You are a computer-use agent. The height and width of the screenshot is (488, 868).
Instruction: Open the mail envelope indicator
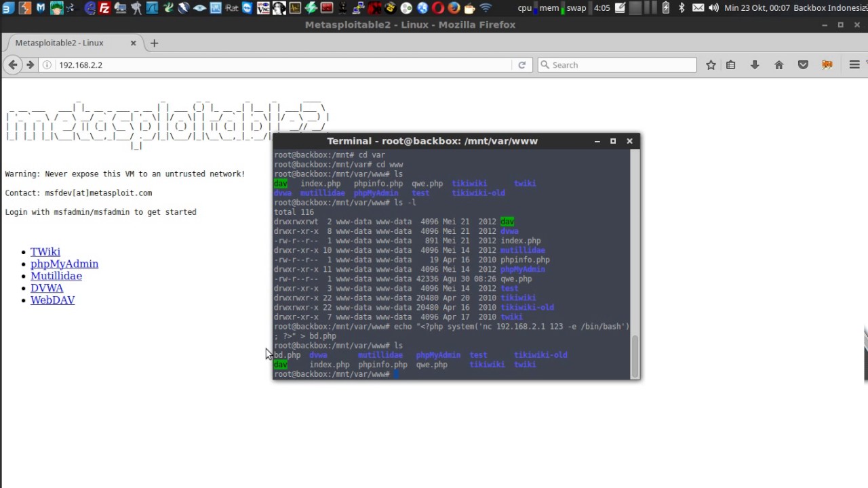[x=698, y=8]
